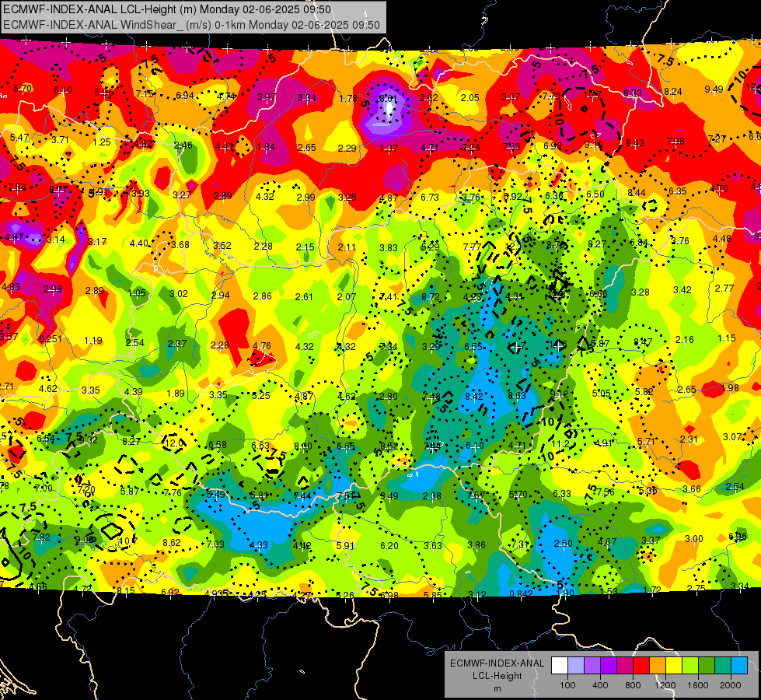Viewport: 761px width, 700px height.
Task: Click the legend tick value '100'
Action: tap(567, 685)
